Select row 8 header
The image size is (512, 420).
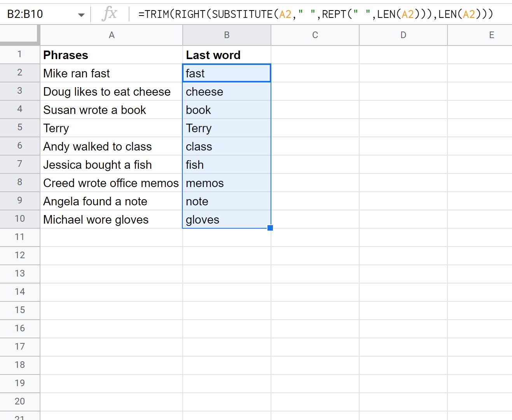[20, 182]
